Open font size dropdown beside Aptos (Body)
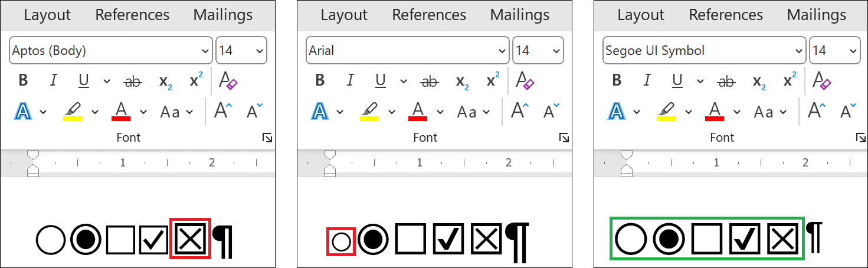This screenshot has height=268, width=868. coord(260,51)
